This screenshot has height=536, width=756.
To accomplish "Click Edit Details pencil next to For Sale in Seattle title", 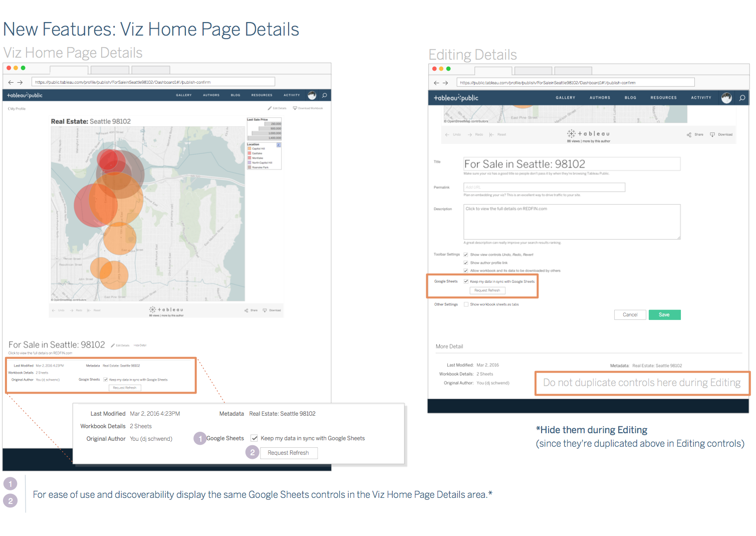I will pos(113,345).
